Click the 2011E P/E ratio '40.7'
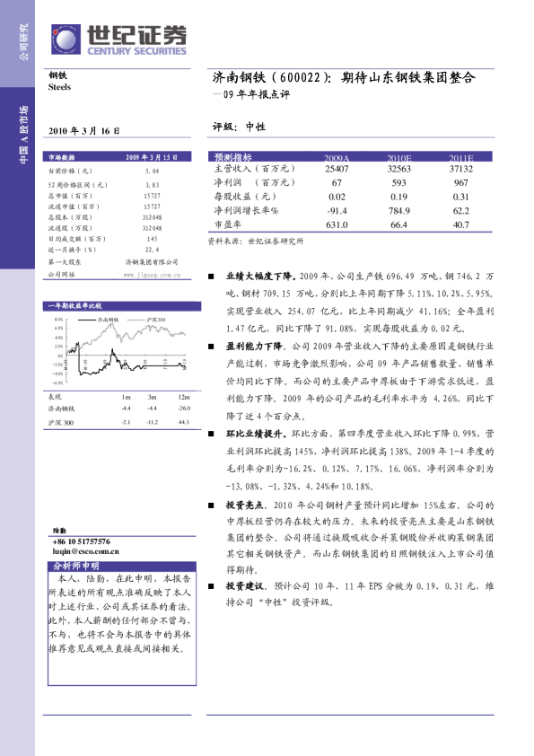 tap(461, 224)
